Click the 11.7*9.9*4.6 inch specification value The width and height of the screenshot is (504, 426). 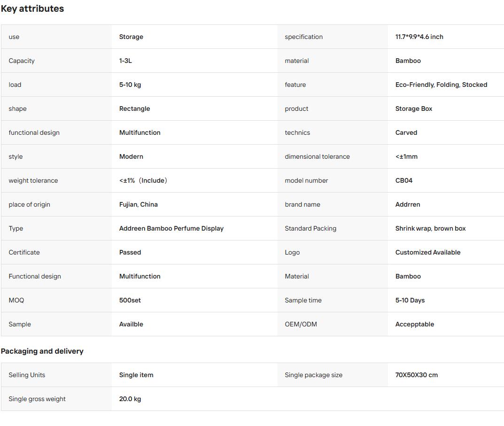tap(419, 37)
